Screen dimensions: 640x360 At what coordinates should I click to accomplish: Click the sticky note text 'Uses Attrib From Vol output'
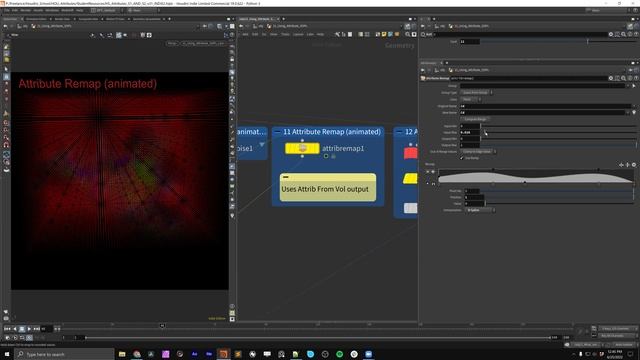click(325, 189)
